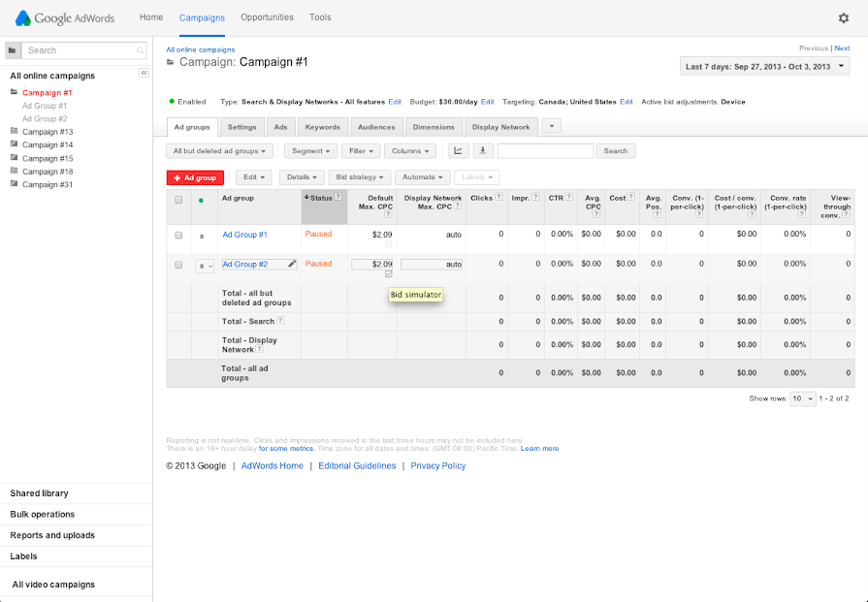
Task: Click the download report icon
Action: [482, 150]
